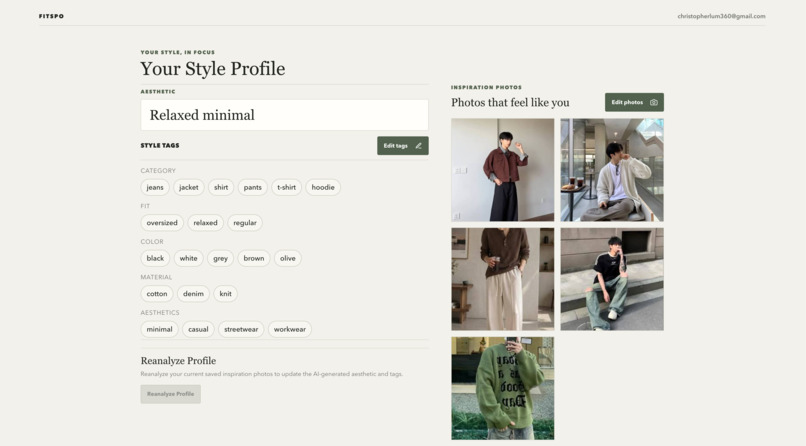
Task: Pick the olive color tag
Action: 288,258
